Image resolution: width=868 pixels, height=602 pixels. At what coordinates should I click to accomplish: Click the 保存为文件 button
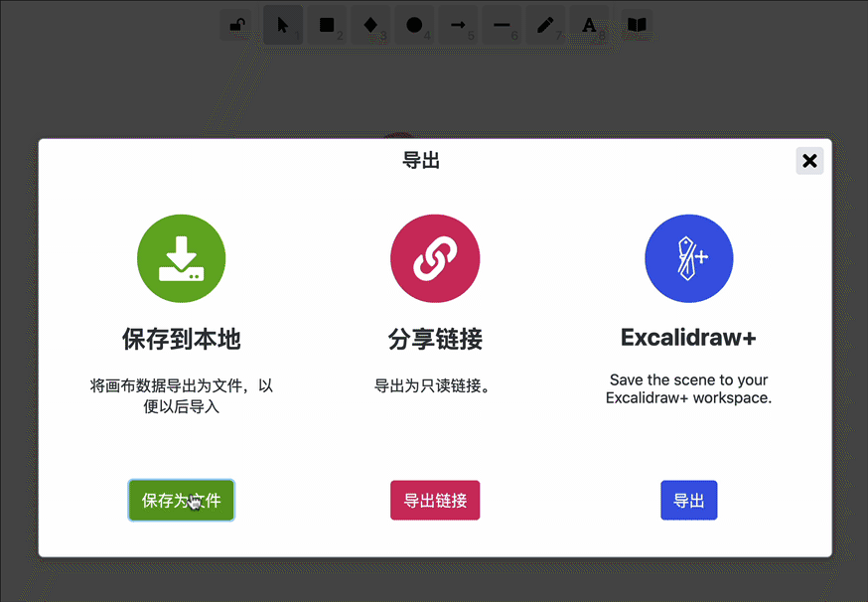tap(182, 500)
